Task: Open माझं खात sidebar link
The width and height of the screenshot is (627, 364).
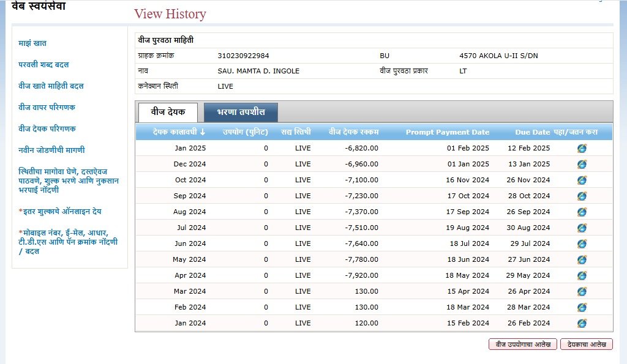Action: tap(32, 43)
